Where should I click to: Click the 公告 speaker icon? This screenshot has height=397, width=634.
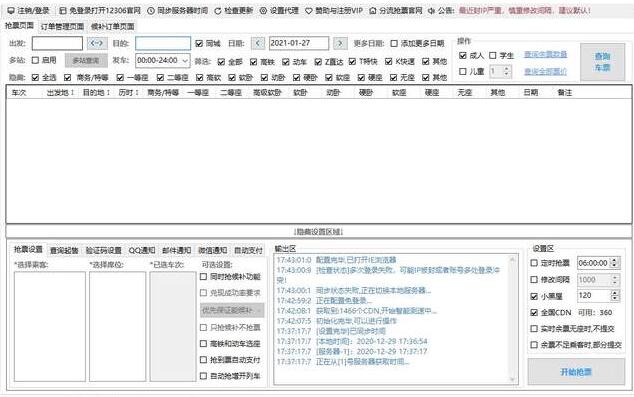pos(431,11)
